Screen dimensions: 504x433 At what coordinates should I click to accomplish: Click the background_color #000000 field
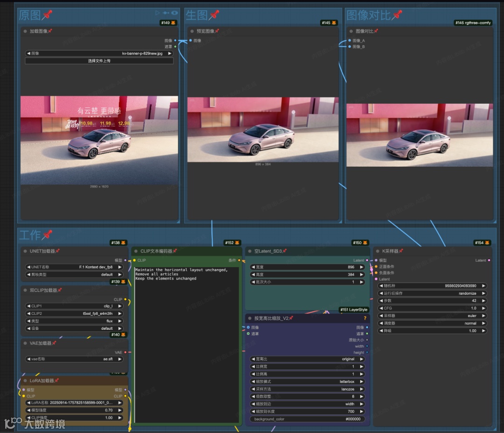coord(308,419)
